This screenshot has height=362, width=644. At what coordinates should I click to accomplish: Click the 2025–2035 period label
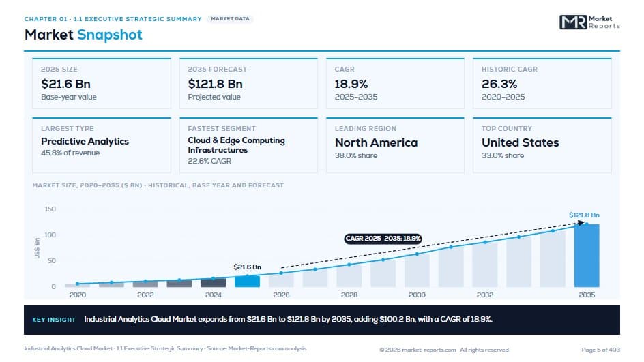pyautogui.click(x=355, y=97)
